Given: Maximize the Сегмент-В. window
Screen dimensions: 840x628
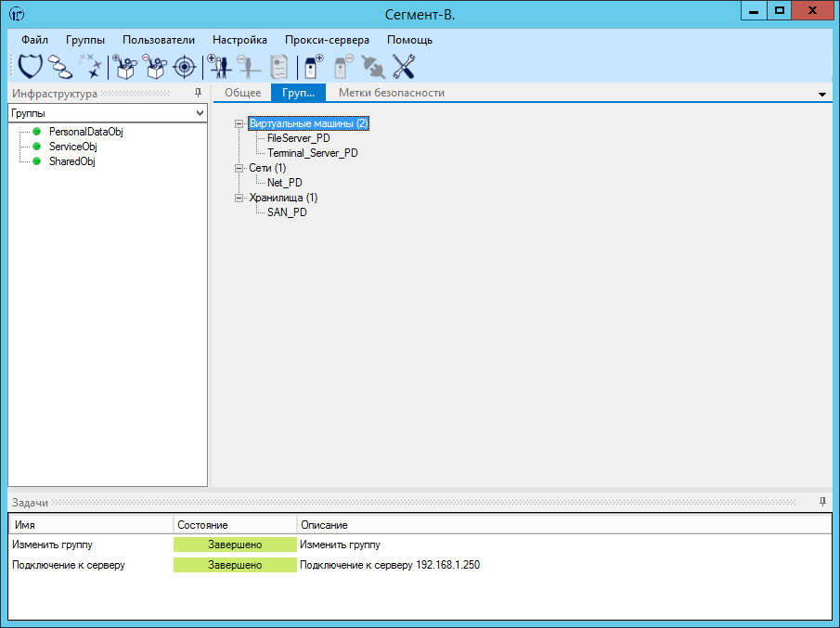Looking at the screenshot, I should (x=780, y=11).
